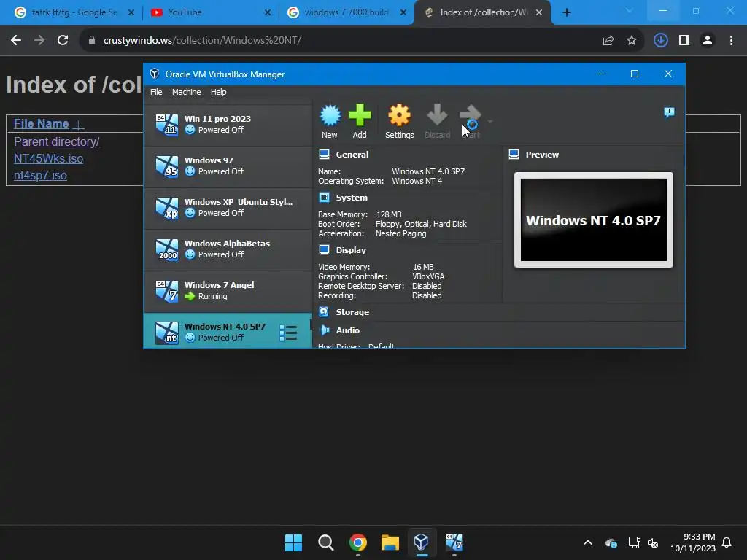Open the taskbar clock and date
This screenshot has height=560, width=747.
click(693, 542)
